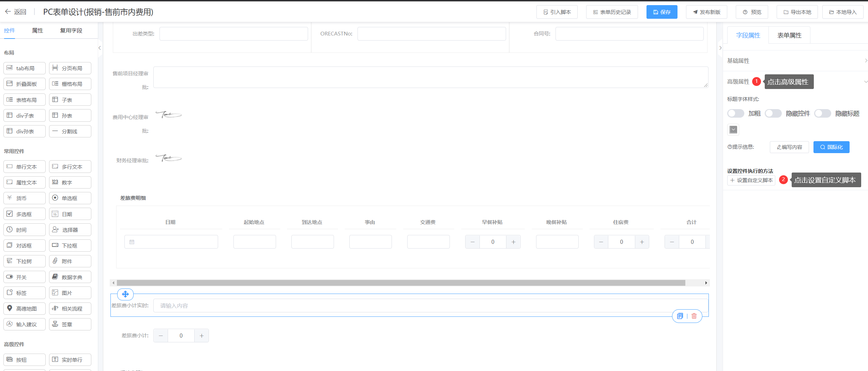Image resolution: width=868 pixels, height=371 pixels.
Task: Add the 高德地图 map control
Action: tap(25, 309)
